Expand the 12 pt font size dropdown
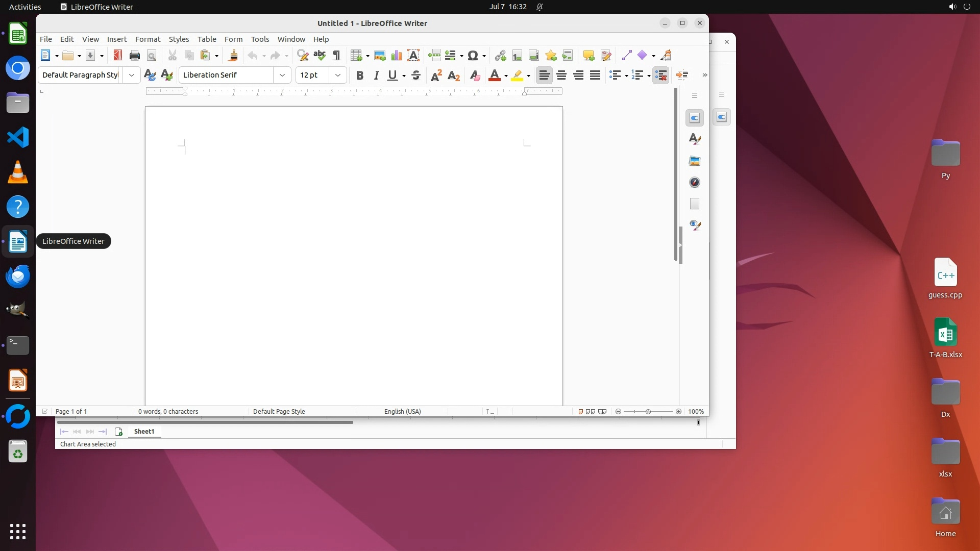Image resolution: width=980 pixels, height=551 pixels. 338,75
